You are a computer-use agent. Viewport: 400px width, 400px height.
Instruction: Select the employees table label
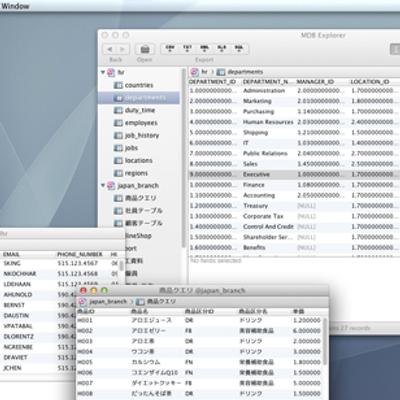(141, 123)
